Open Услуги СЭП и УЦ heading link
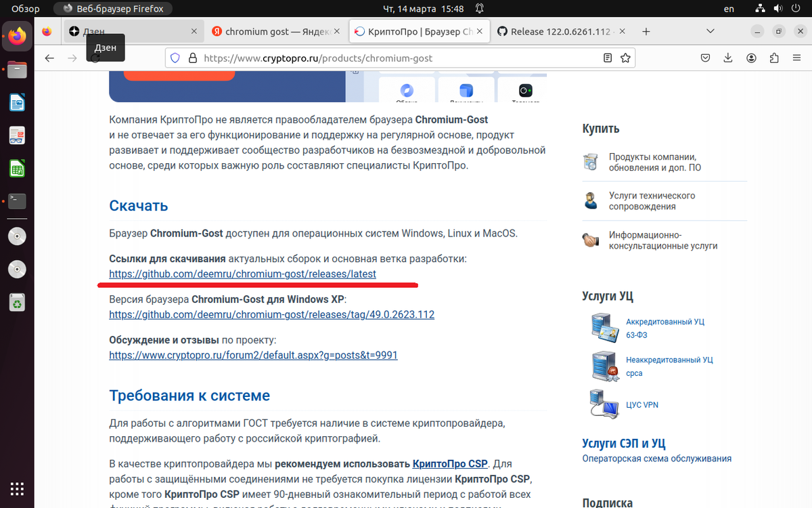Image resolution: width=812 pixels, height=508 pixels. click(624, 444)
